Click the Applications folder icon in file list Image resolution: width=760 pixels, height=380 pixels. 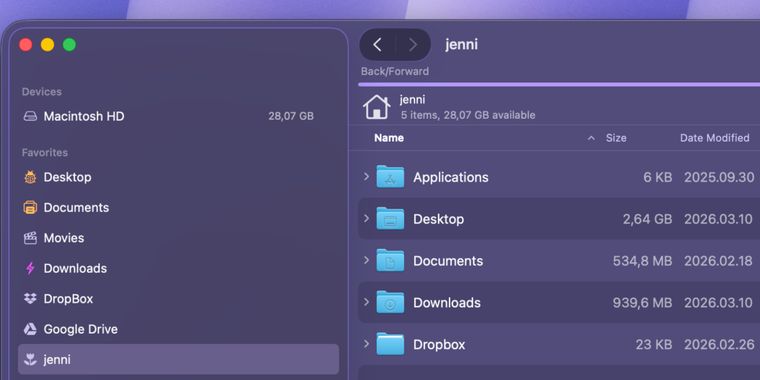pos(390,177)
